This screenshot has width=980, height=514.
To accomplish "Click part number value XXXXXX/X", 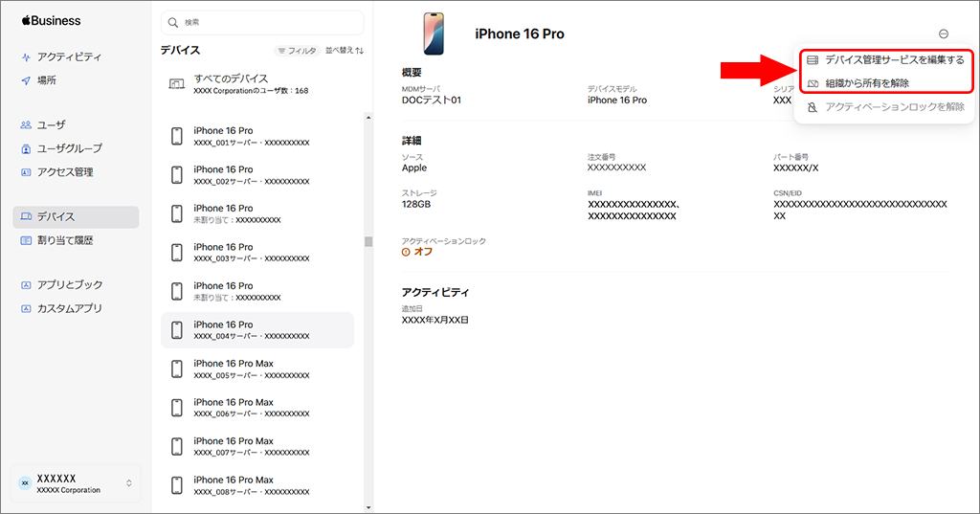I will coord(795,168).
